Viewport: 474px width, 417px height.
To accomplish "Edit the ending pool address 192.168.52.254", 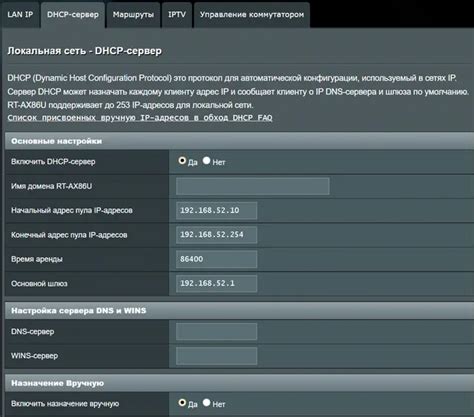I will tap(216, 235).
